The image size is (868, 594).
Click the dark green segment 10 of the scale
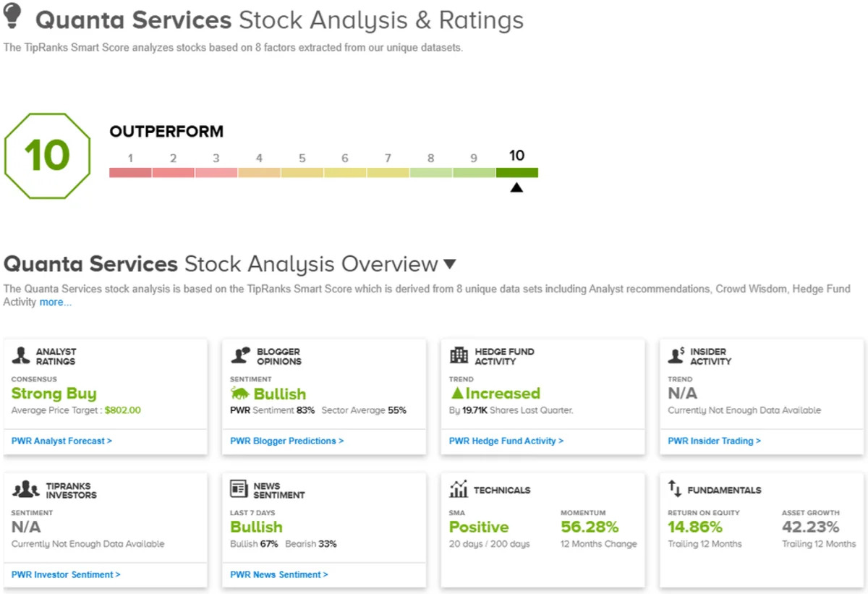click(516, 172)
